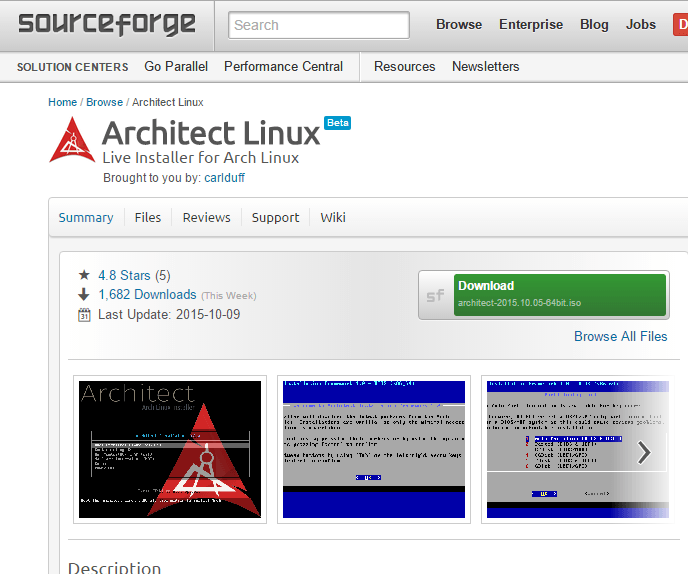The width and height of the screenshot is (688, 574).
Task: Open the Newsletters link
Action: click(486, 66)
